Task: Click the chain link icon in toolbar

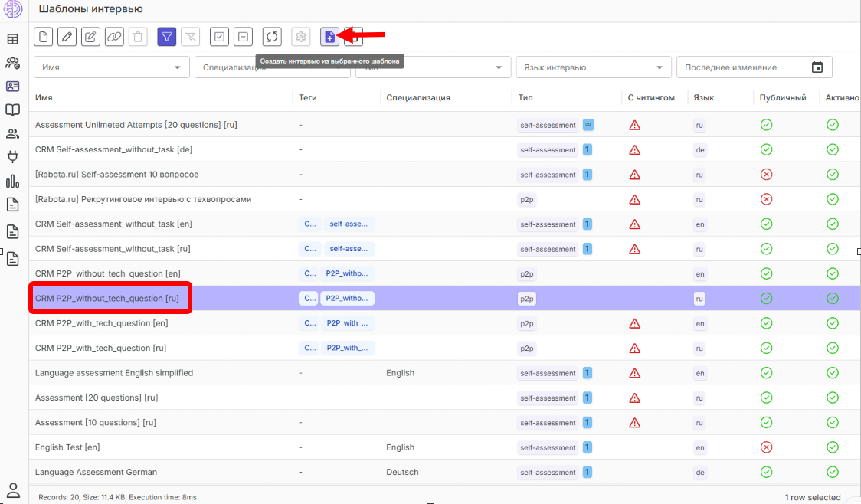Action: pos(114,36)
